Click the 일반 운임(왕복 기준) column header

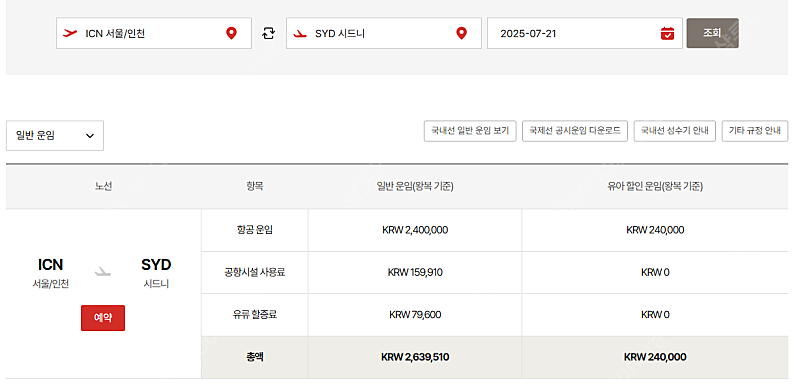pyautogui.click(x=415, y=187)
